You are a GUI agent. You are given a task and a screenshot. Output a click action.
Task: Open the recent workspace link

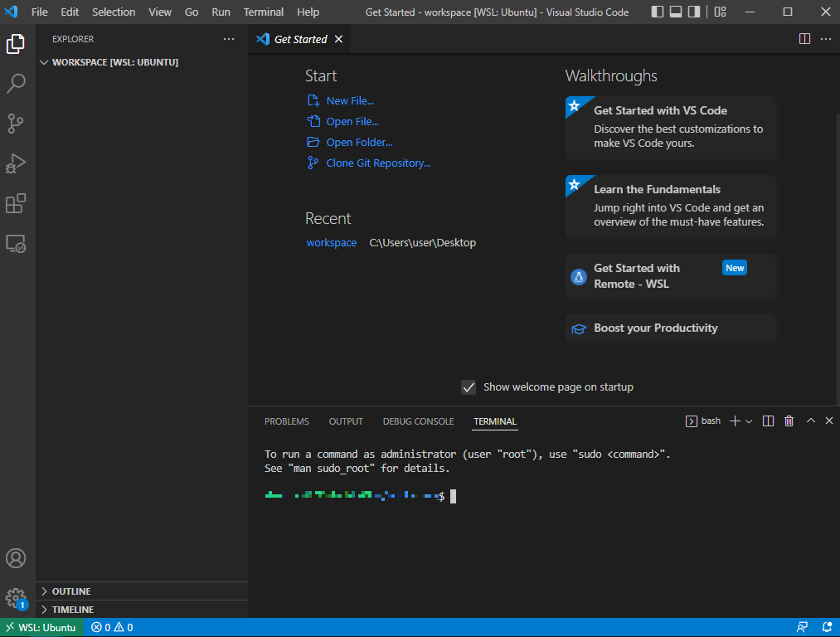tap(331, 243)
